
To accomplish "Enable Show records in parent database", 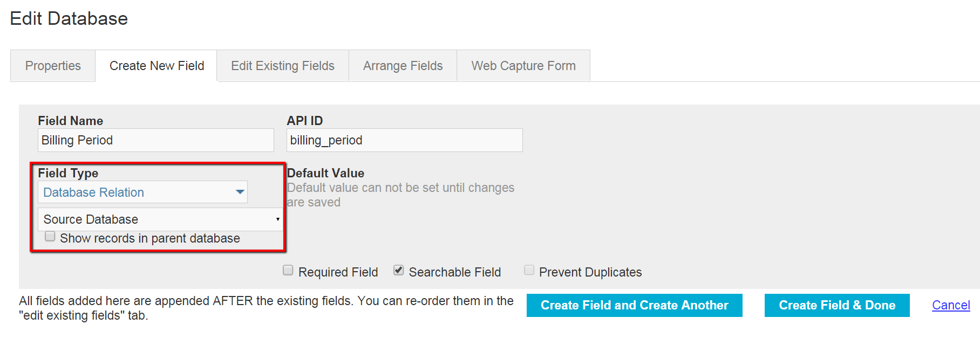I will coord(50,237).
